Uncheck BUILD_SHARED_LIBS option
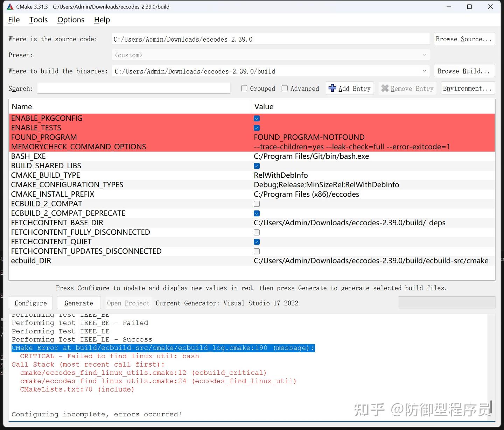The image size is (504, 430). point(257,166)
